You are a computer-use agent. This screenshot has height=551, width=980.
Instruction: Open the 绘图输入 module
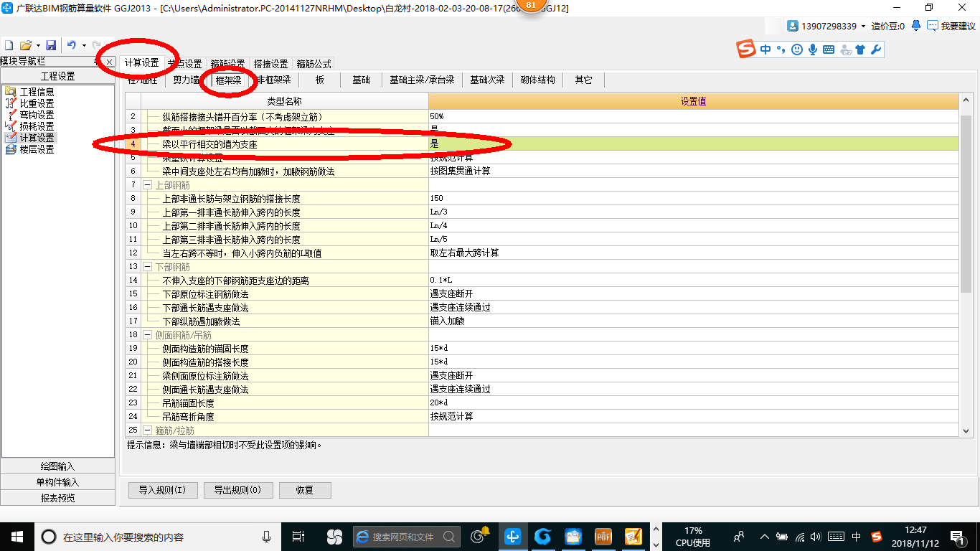click(x=57, y=466)
